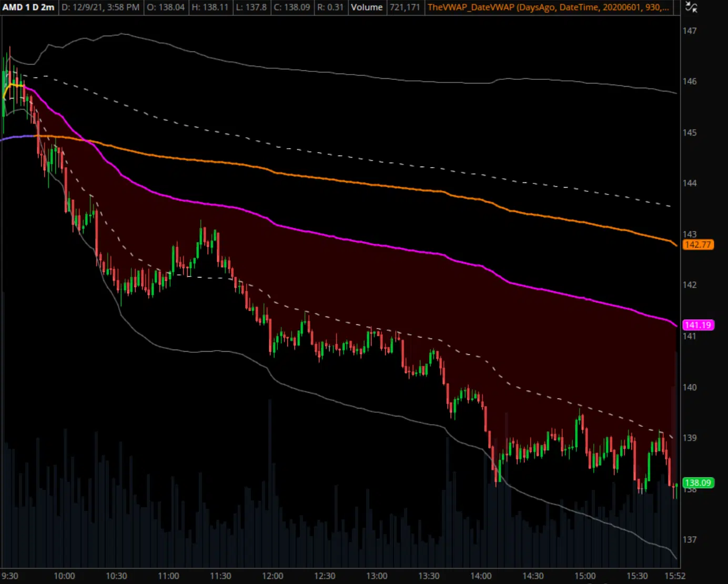Click the 9:30 time axis label

pyautogui.click(x=10, y=576)
